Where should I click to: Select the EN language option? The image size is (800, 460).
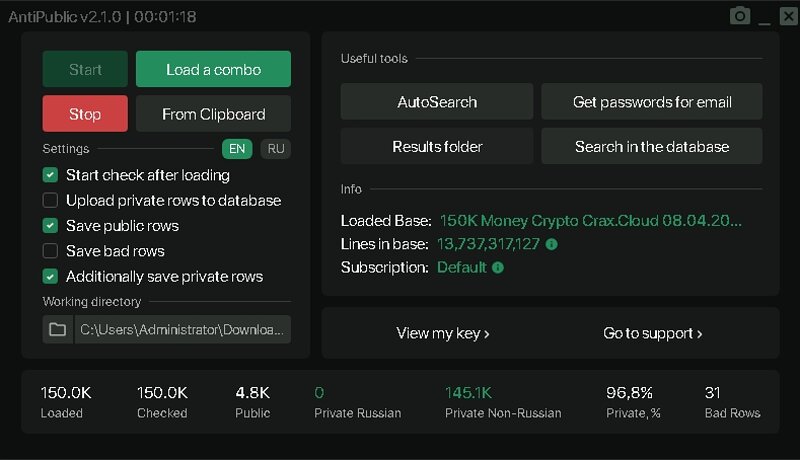pyautogui.click(x=237, y=149)
